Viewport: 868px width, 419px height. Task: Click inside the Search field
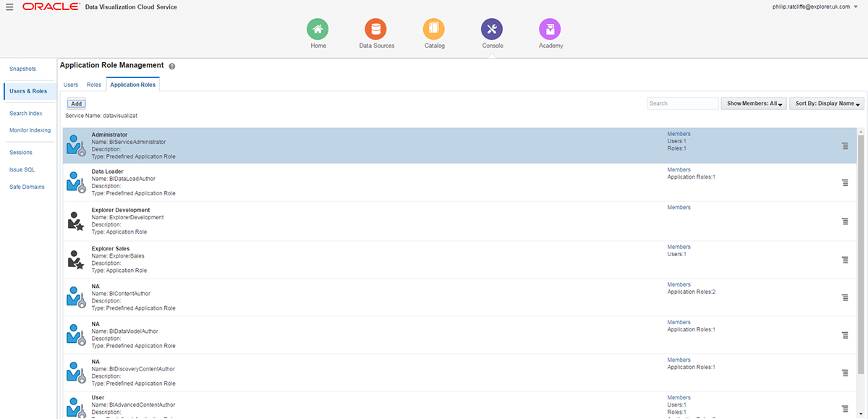pyautogui.click(x=681, y=103)
